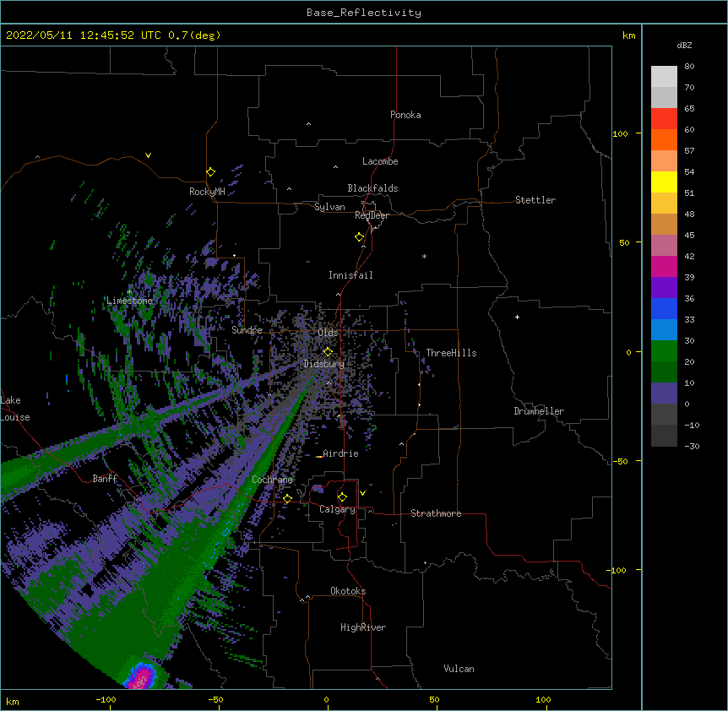Select the Stettler city label

(535, 200)
